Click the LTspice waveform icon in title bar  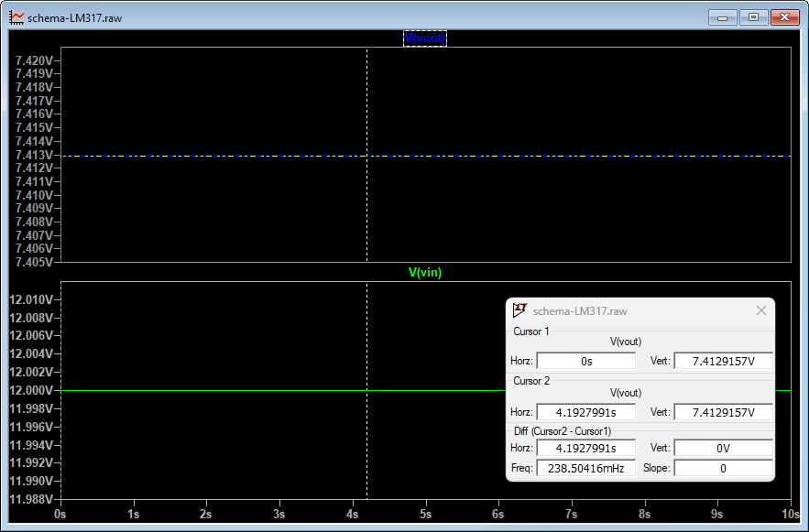pyautogui.click(x=16, y=17)
